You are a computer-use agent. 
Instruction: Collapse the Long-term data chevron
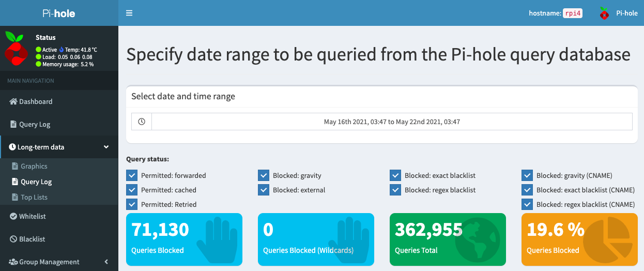(106, 147)
